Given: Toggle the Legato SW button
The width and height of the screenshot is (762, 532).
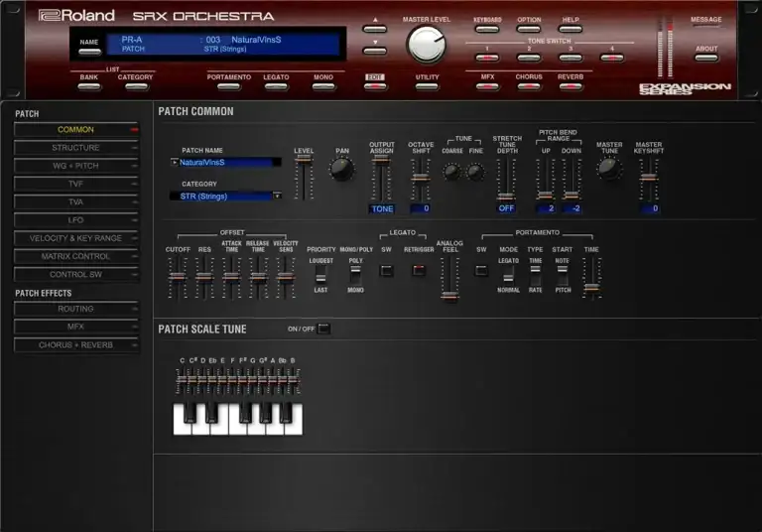Looking at the screenshot, I should pos(386,270).
